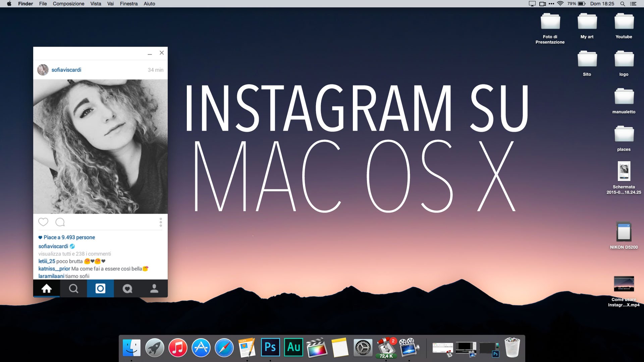Open the Activity/Notifications tab in Instagram
This screenshot has width=644, height=362.
127,289
